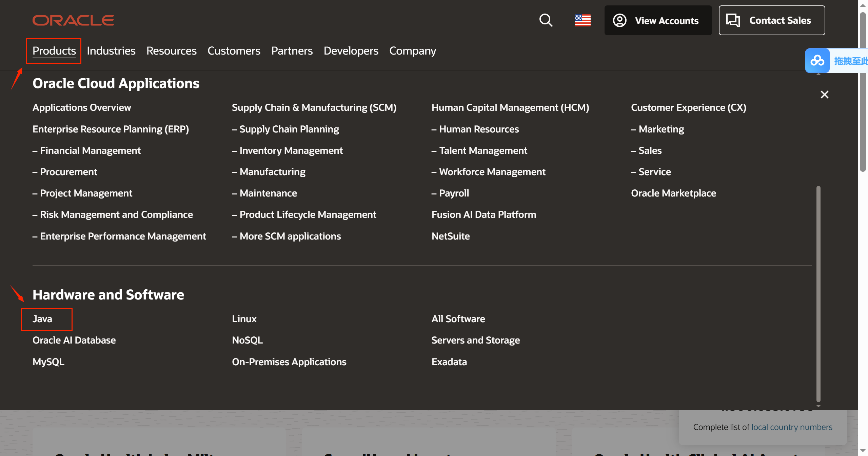Expand the Resources menu
Image resolution: width=868 pixels, height=456 pixels.
[x=171, y=51]
